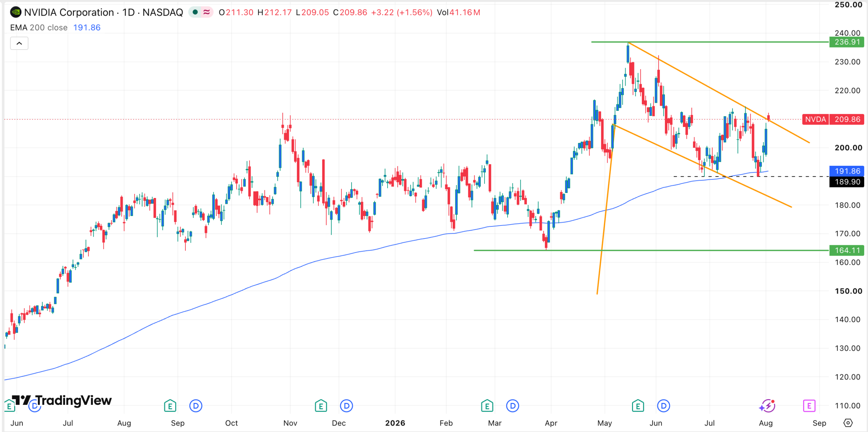Screen dimensions: 868x432
Task: Click the NVIDIA Corporation · 1D · NASDAQ title
Action: (103, 13)
